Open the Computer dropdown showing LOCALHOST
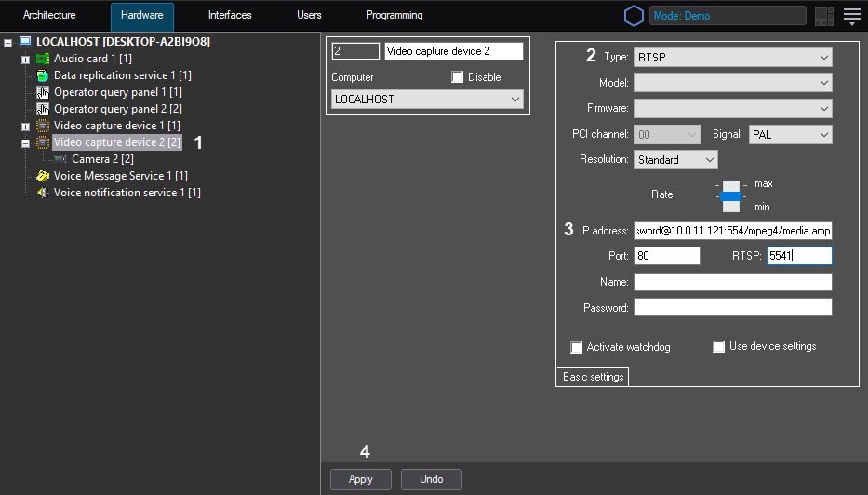Screen dimensions: 868x495 pyautogui.click(x=427, y=100)
